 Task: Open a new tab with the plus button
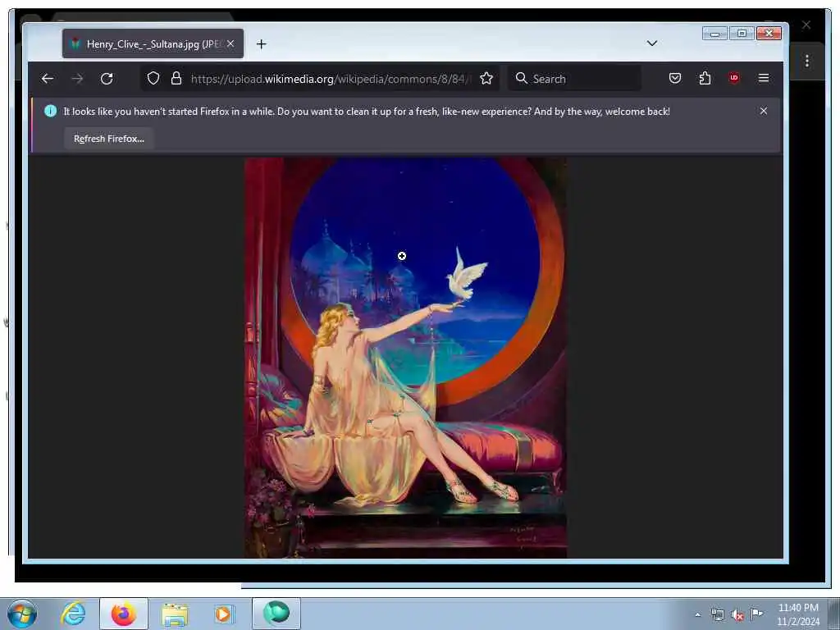coord(262,44)
